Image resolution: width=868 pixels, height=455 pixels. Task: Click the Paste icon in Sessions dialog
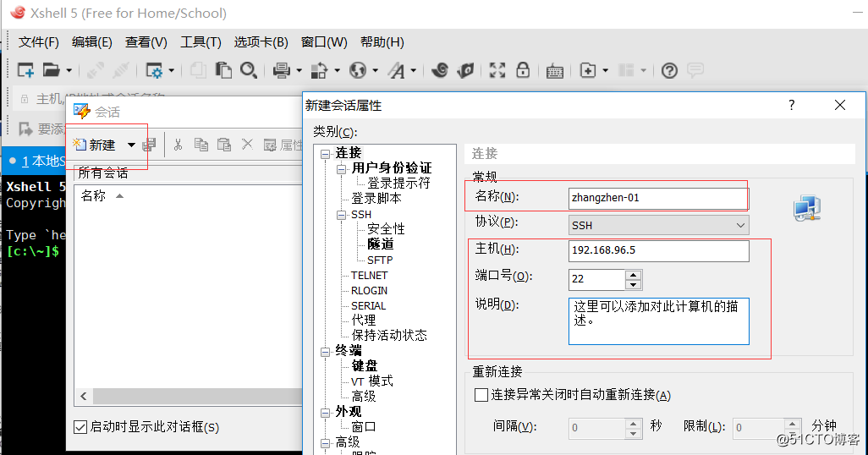point(223,145)
